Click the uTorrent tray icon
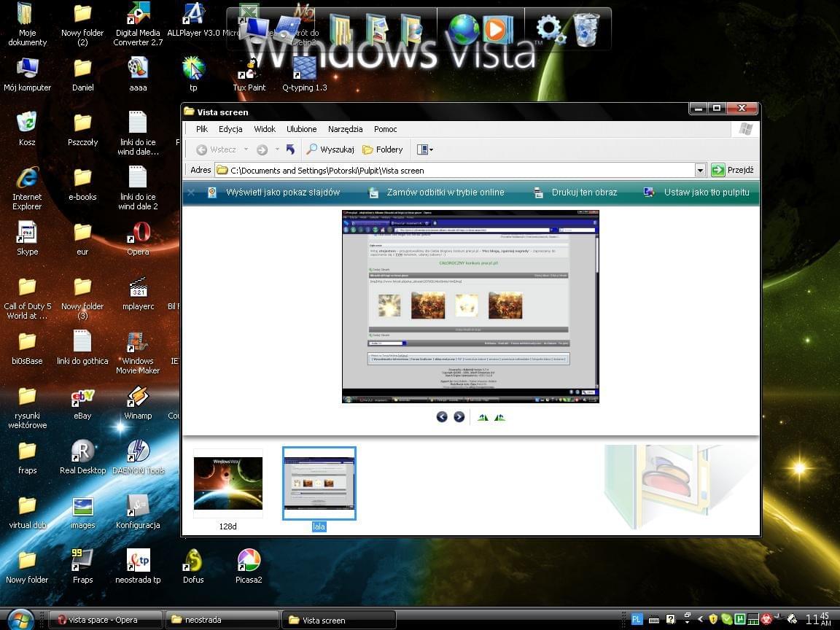 [740, 619]
